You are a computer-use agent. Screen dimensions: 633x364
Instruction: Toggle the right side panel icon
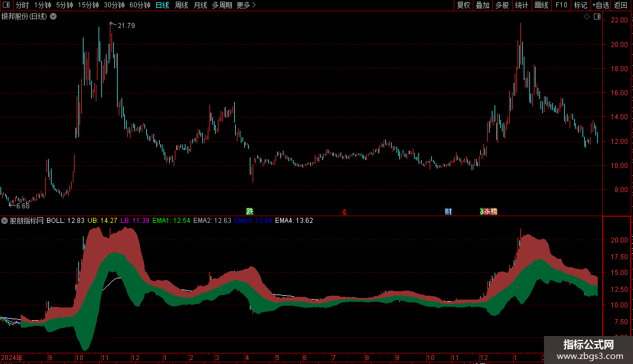pyautogui.click(x=597, y=17)
